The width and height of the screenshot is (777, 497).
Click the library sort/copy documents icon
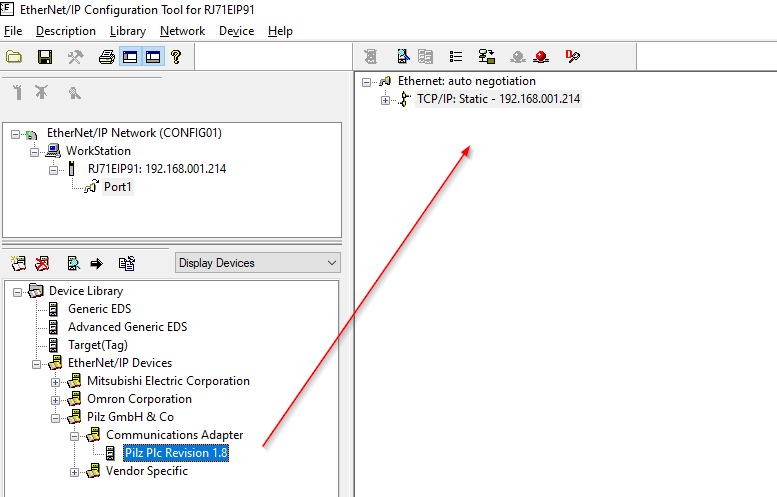[x=127, y=263]
